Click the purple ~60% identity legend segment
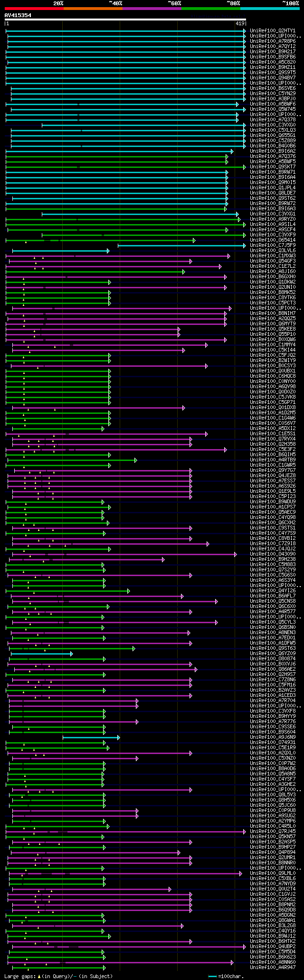The height and width of the screenshot is (980, 304). point(152,8)
